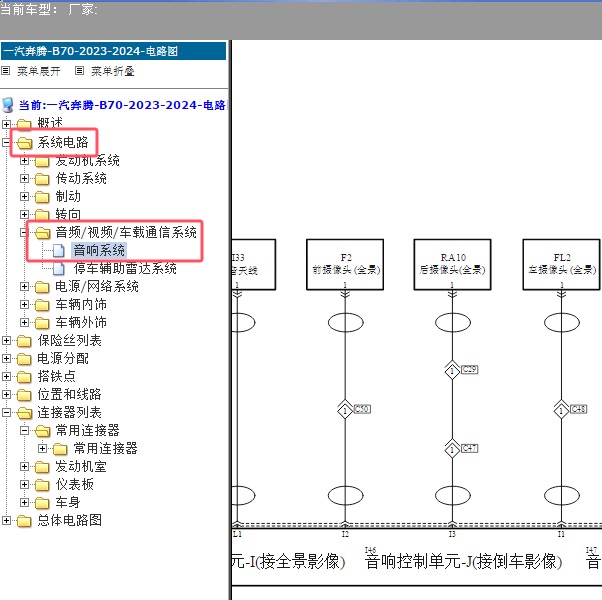The width and height of the screenshot is (602, 600).
Task: Click the 发动机室 folder icon
Action: point(42,467)
